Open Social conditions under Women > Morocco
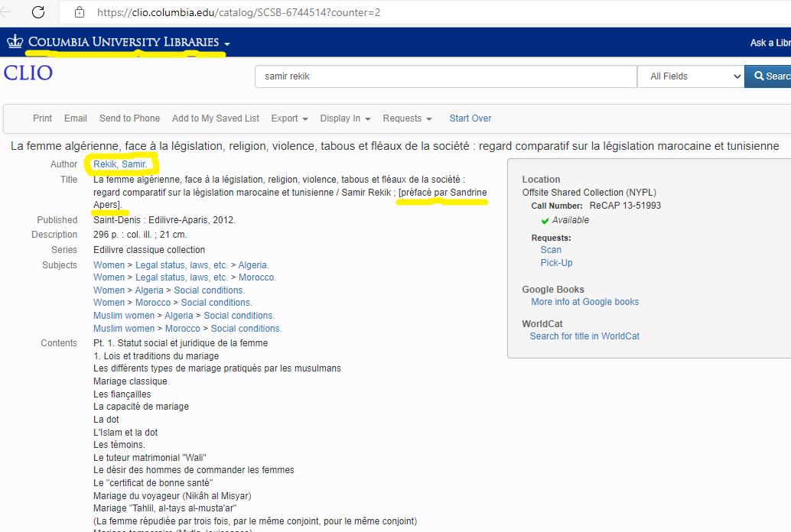The image size is (791, 532). 216,303
